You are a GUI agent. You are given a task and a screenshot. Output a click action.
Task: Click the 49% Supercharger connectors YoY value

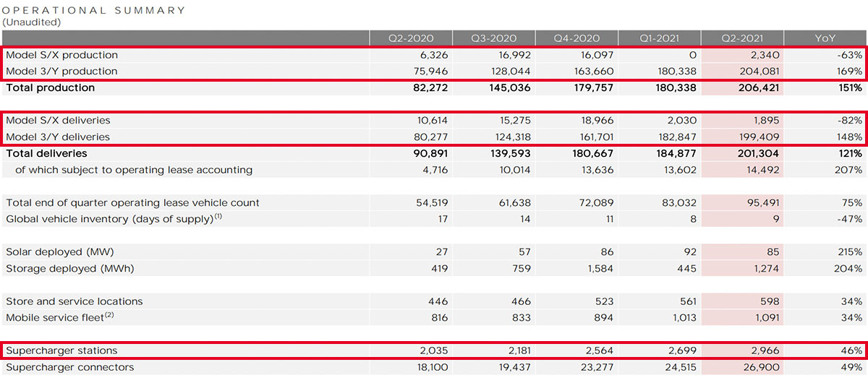[x=851, y=367]
